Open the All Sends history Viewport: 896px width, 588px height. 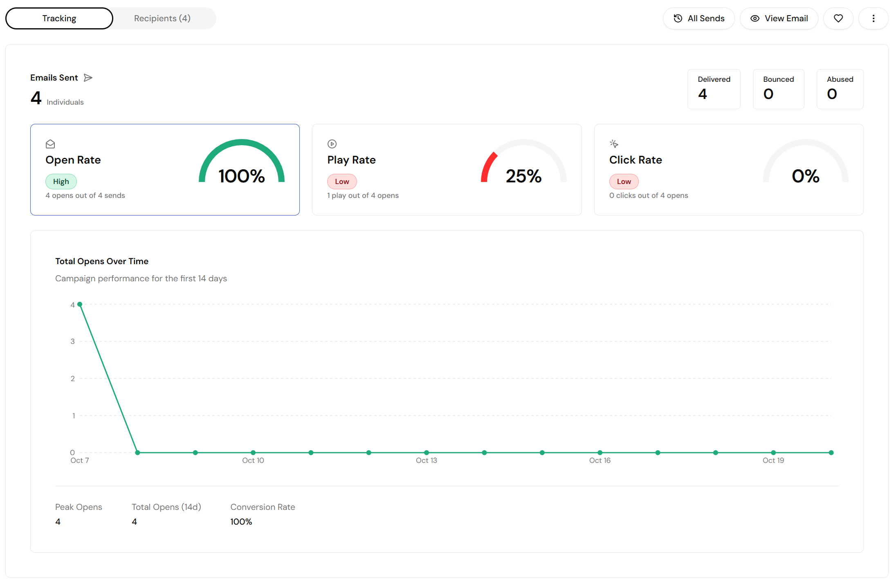(x=698, y=18)
